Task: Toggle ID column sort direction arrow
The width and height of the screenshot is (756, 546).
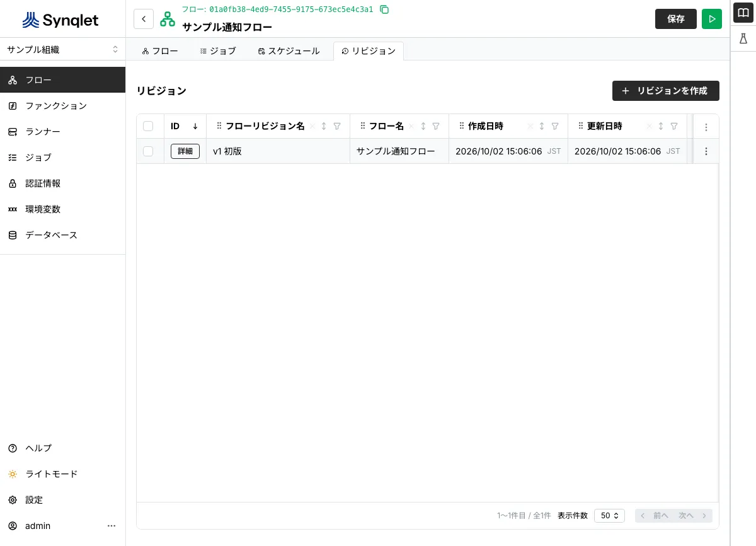Action: (x=195, y=126)
